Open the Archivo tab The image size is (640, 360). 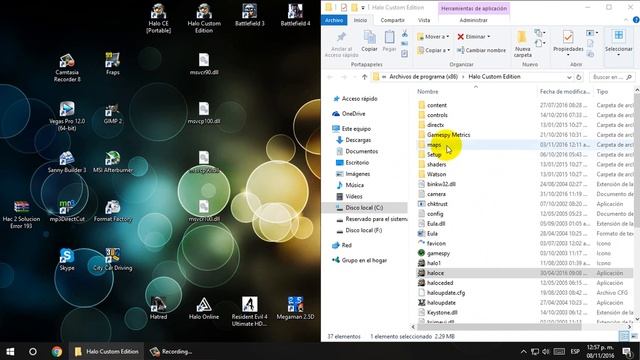pyautogui.click(x=334, y=20)
